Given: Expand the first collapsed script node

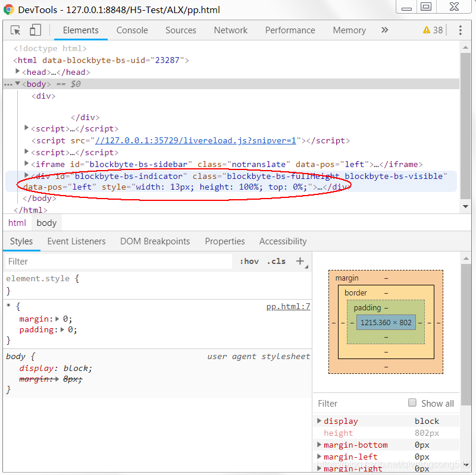Looking at the screenshot, I should [26, 128].
